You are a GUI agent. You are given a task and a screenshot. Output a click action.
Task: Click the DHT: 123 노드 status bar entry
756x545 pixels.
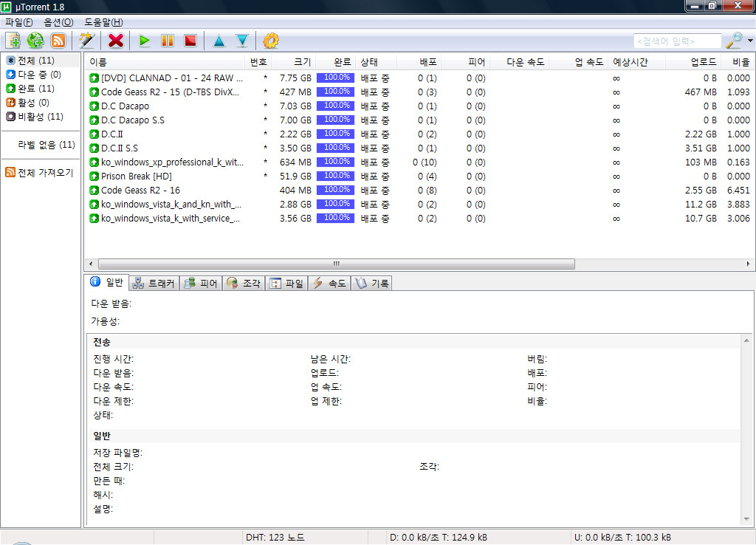click(275, 538)
